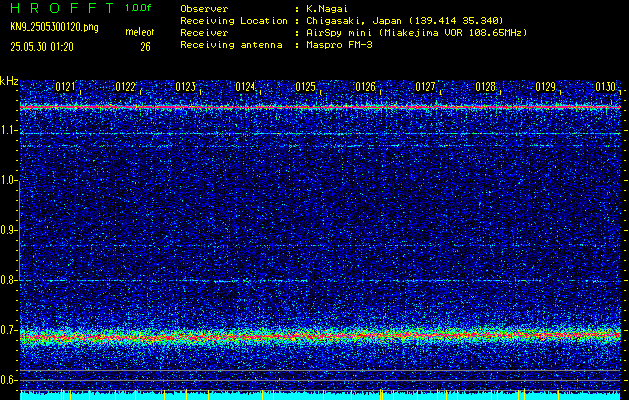Select the Chigasaki, Japan coordinates text
This screenshot has height=400, width=629.
[x=405, y=21]
